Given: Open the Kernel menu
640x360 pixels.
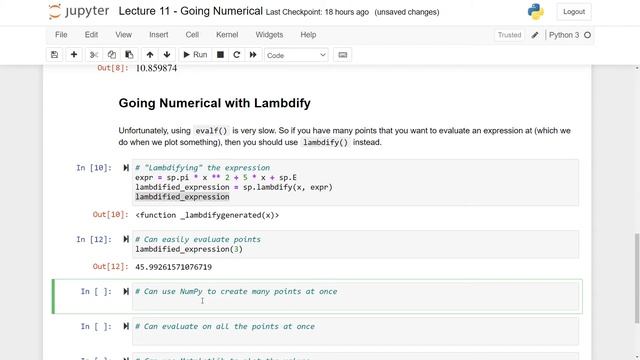Looking at the screenshot, I should click(227, 35).
